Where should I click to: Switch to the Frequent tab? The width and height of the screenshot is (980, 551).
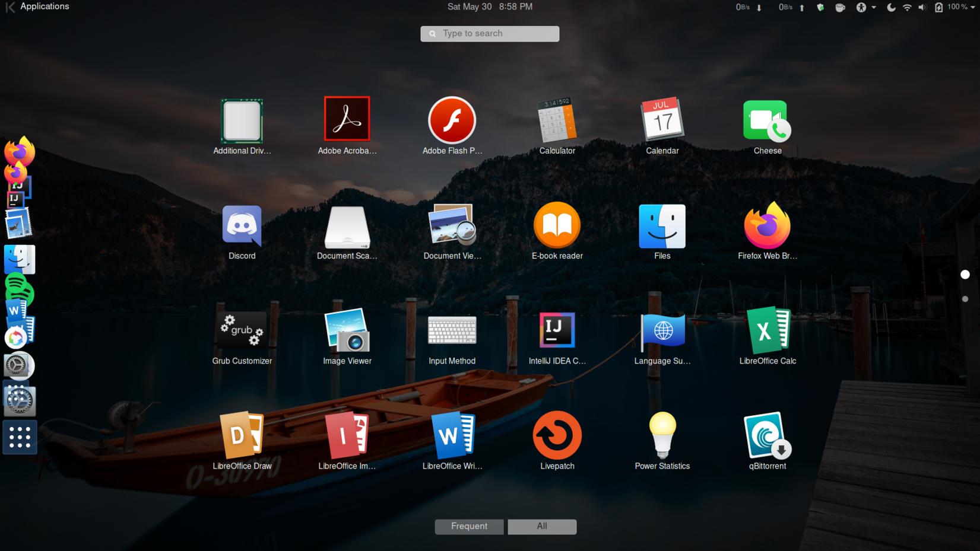point(469,526)
